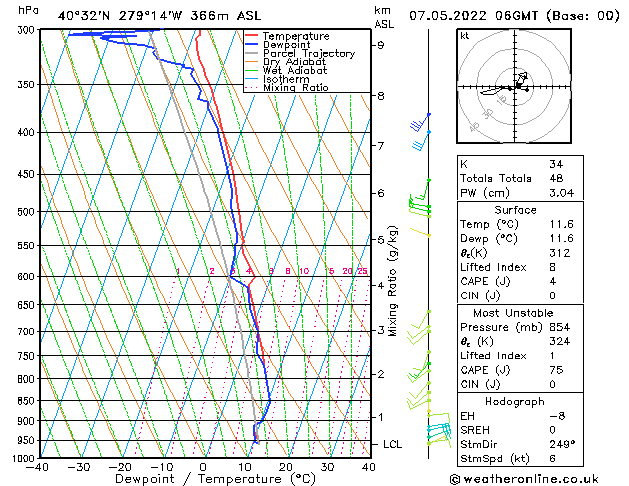Click the PW (cm) value 3.04
Screen dimensions: 629x486
click(561, 193)
